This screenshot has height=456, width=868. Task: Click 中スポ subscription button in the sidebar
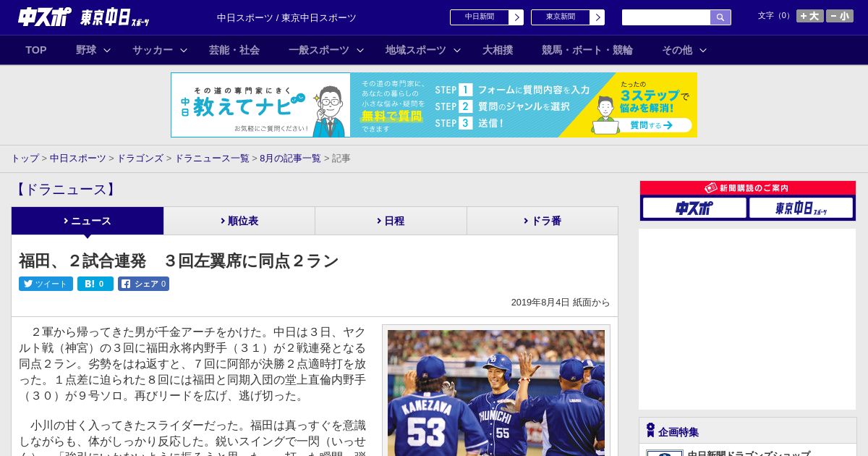(694, 208)
